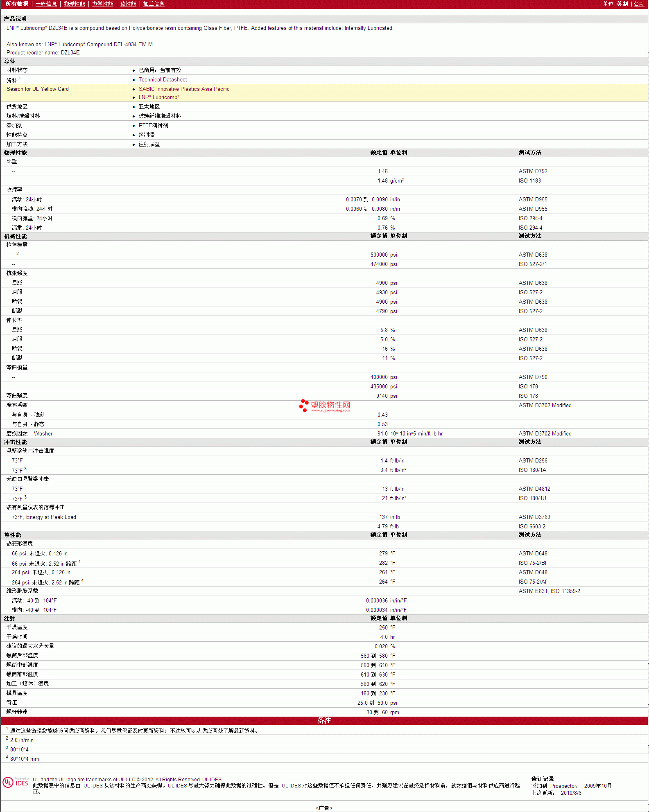Click the ASTM D256 test method cell
The image size is (649, 812).
[x=533, y=461]
